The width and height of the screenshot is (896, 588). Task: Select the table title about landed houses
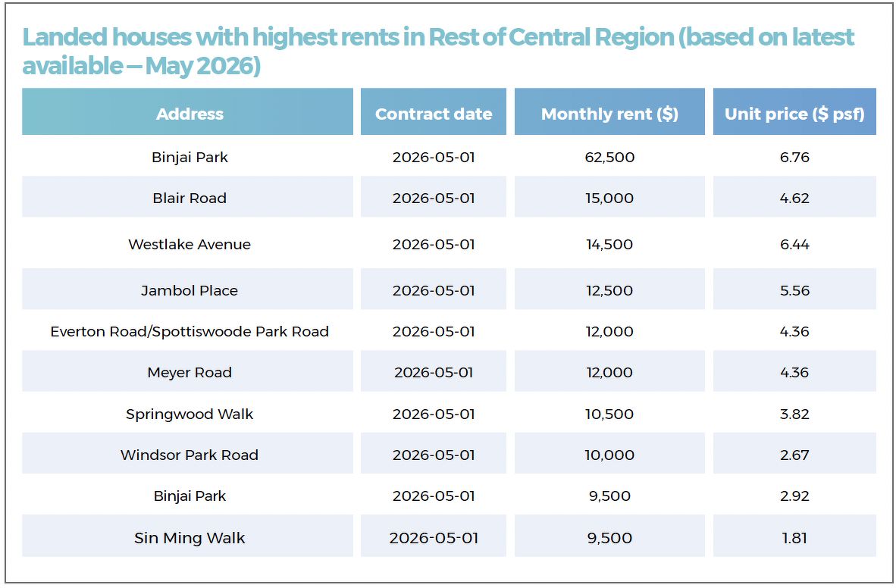tap(437, 52)
